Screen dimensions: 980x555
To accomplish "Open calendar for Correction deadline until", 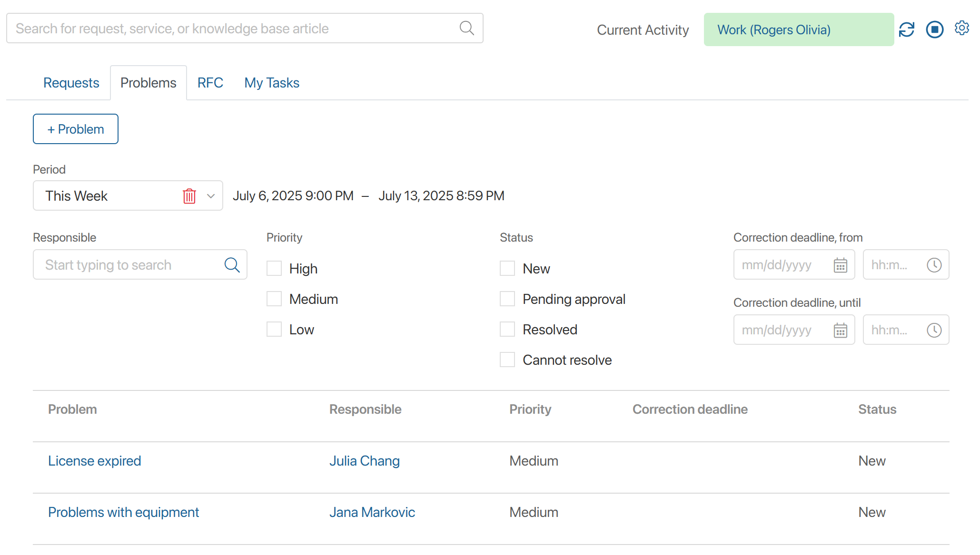I will (x=841, y=330).
